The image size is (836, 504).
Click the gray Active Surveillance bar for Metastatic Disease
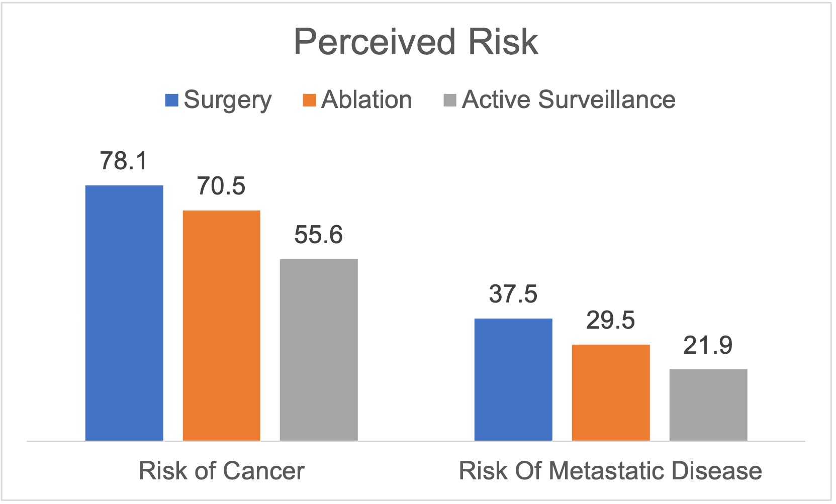click(708, 405)
